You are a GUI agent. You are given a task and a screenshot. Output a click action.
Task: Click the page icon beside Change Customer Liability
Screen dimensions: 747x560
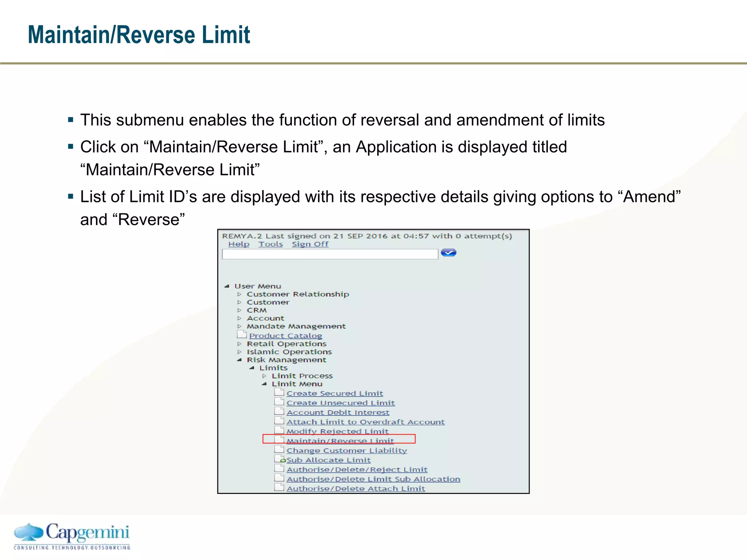click(x=279, y=449)
